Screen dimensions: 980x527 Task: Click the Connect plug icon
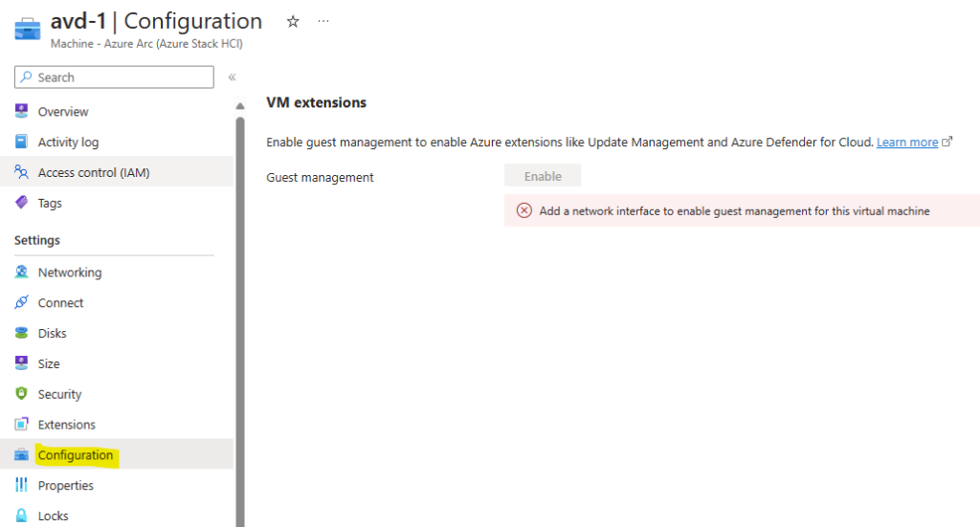pyautogui.click(x=21, y=302)
